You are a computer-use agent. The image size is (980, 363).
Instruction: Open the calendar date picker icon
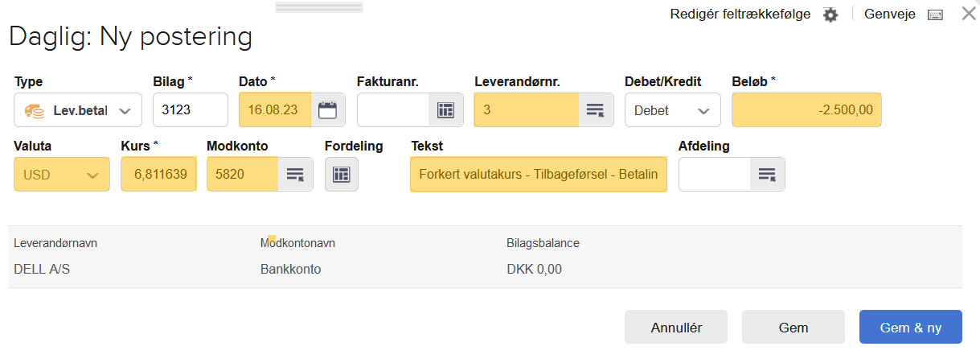click(x=327, y=110)
